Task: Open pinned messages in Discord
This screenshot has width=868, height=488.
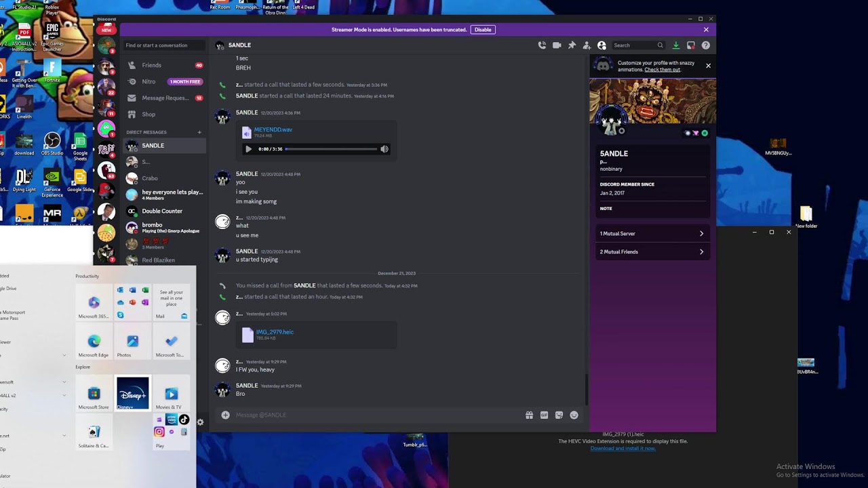Action: [572, 45]
